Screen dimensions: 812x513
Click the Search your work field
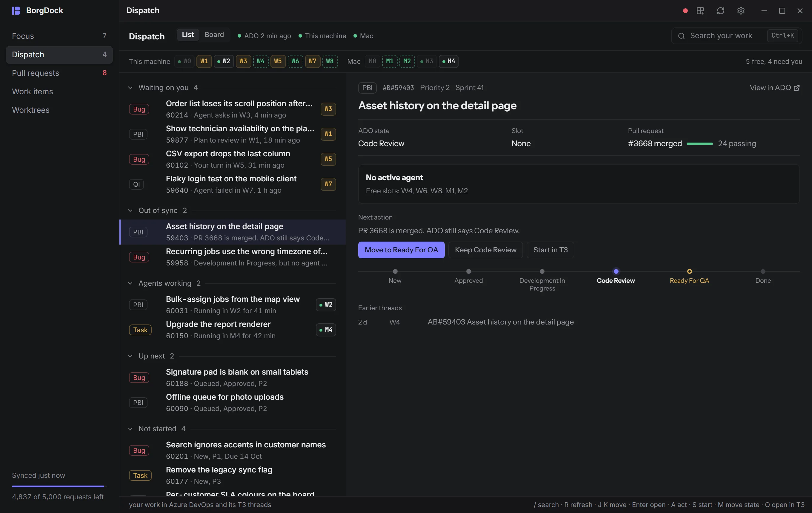point(736,36)
